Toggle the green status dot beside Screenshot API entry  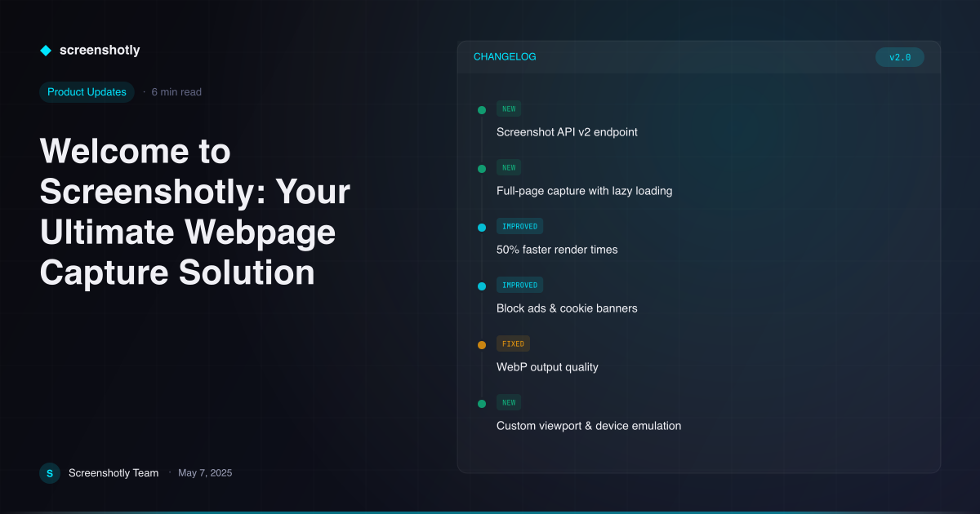(x=482, y=109)
